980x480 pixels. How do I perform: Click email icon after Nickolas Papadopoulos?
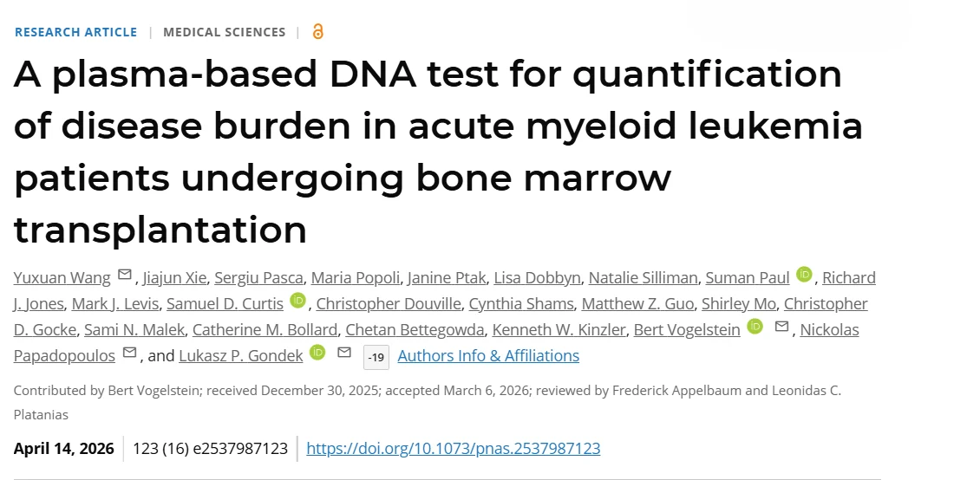(130, 354)
